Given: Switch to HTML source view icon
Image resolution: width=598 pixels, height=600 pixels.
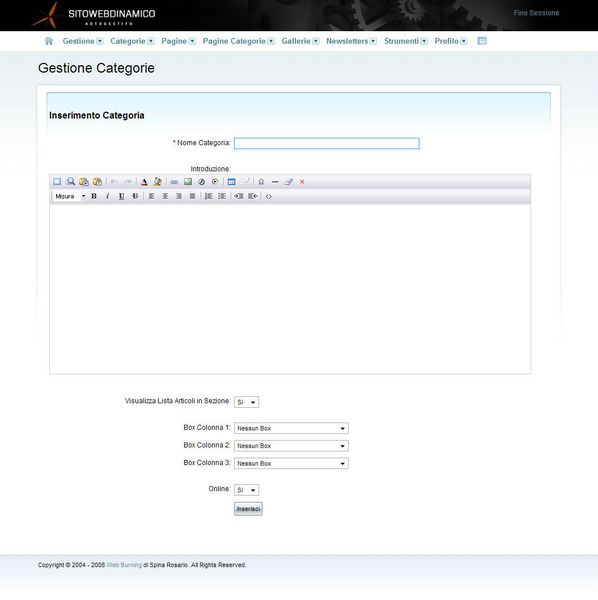Looking at the screenshot, I should point(269,196).
